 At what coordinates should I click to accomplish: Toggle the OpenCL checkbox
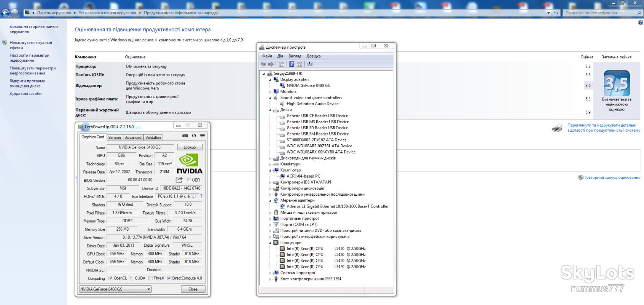tap(111, 278)
